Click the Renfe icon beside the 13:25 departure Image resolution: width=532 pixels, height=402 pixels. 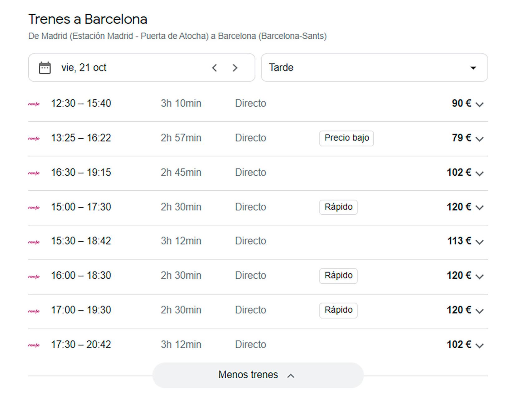[34, 138]
